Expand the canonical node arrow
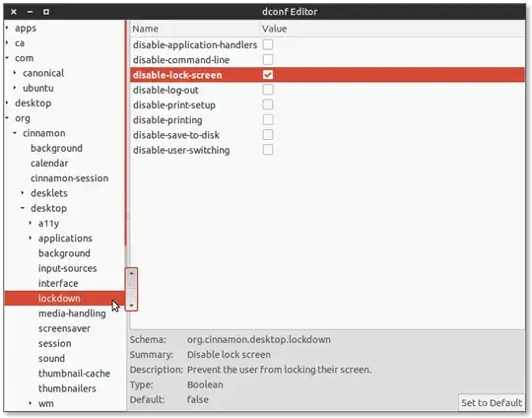Screen dimensions: 532x418 coord(15,73)
